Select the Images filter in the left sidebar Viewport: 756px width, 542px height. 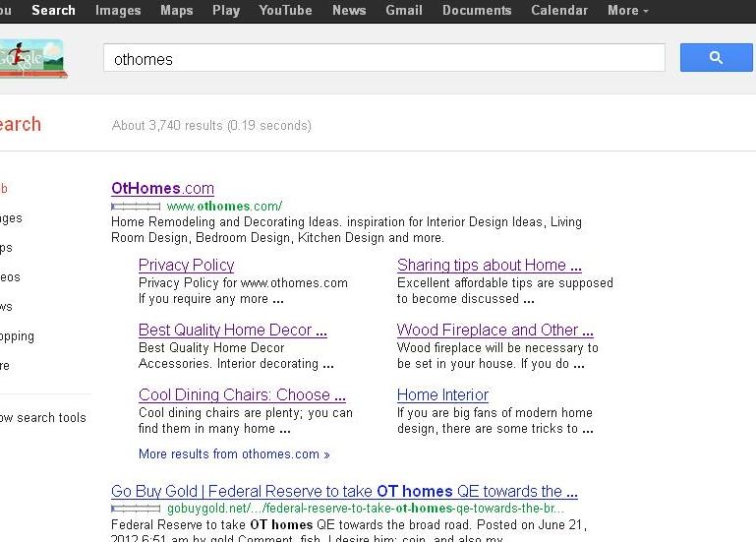(x=11, y=218)
